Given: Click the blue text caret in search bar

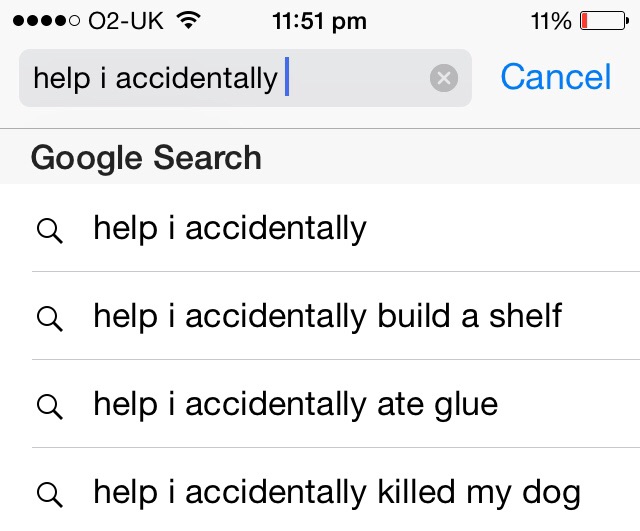Looking at the screenshot, I should (287, 77).
